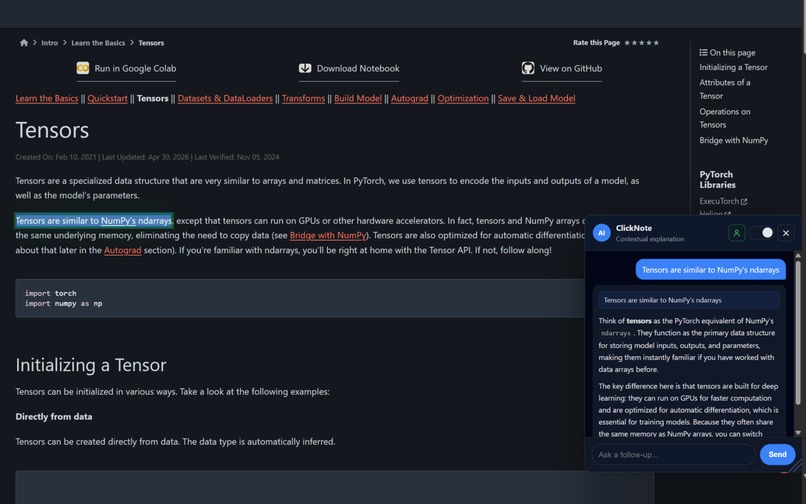Open the Transforms tutorial
Viewport: 806px width, 504px height.
(303, 98)
